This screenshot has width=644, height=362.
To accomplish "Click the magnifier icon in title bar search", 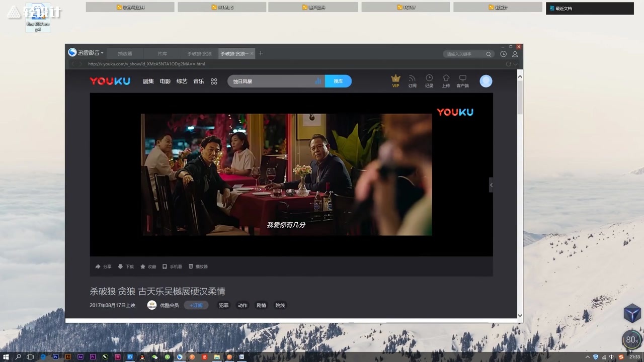I will click(489, 54).
